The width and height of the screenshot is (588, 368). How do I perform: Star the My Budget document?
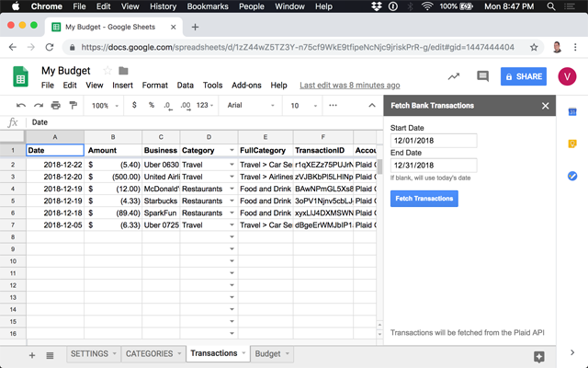(x=107, y=71)
